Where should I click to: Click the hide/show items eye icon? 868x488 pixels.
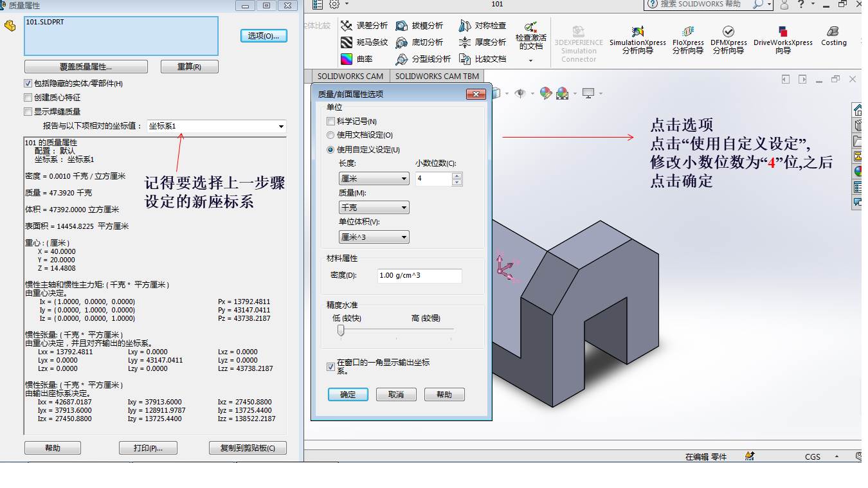pos(520,93)
